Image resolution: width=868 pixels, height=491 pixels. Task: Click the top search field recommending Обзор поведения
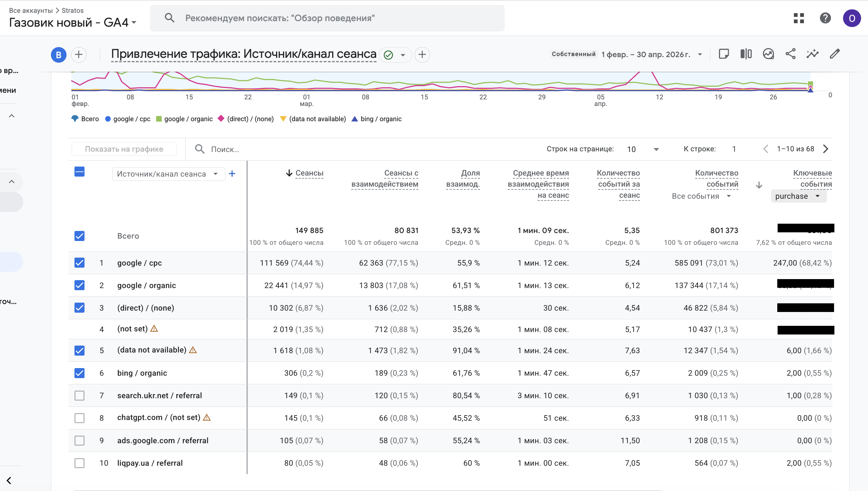pos(327,18)
